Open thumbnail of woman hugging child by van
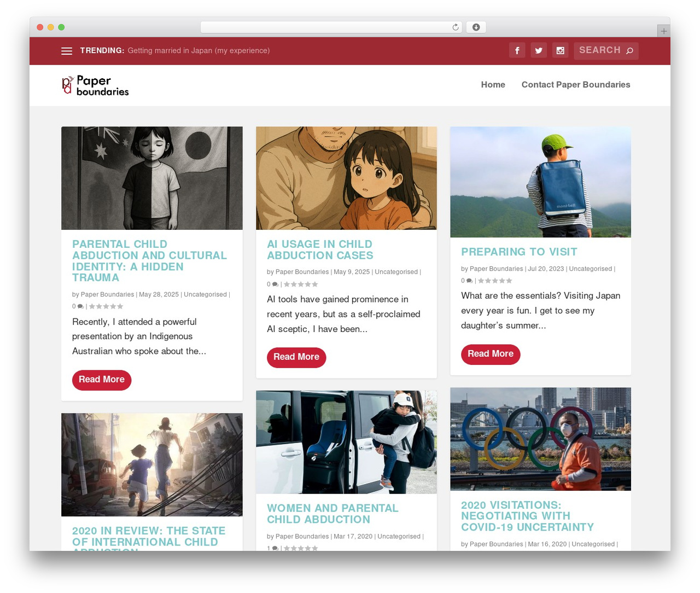 click(x=346, y=443)
